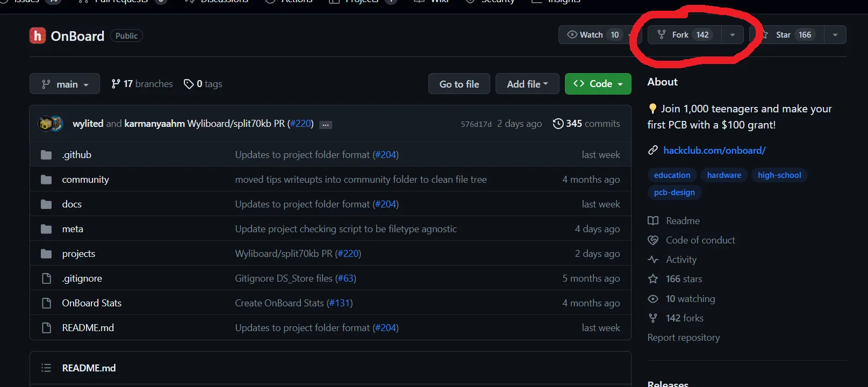Click the commit history clock icon

coord(558,124)
